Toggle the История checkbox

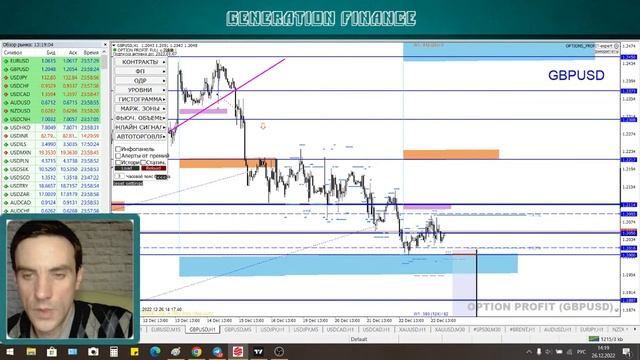pos(118,162)
